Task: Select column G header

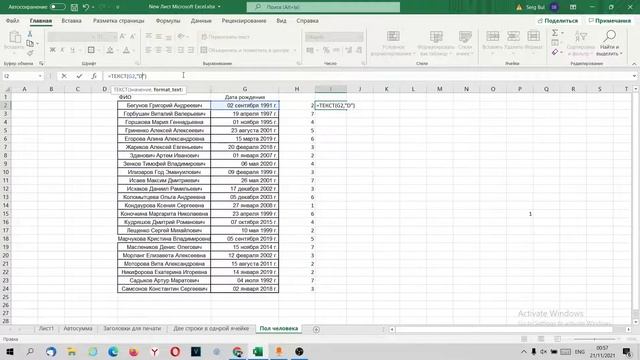Action: [x=244, y=89]
